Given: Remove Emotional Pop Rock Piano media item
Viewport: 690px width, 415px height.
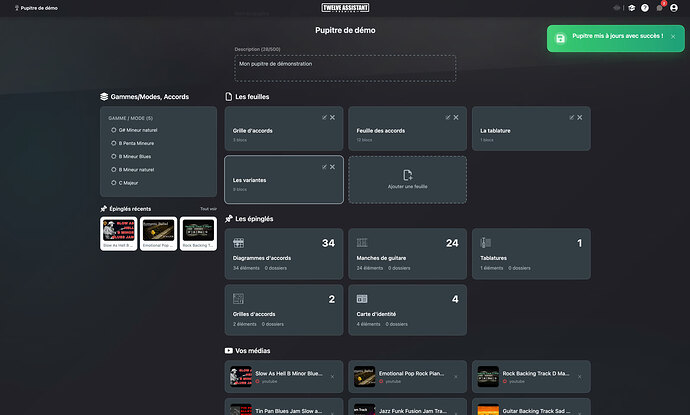Looking at the screenshot, I should pyautogui.click(x=456, y=377).
